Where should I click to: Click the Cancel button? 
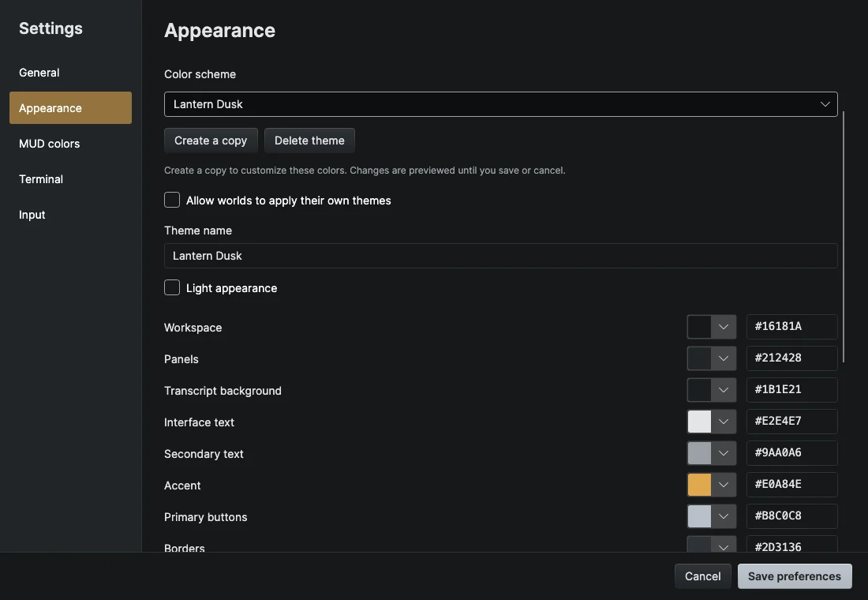[702, 576]
